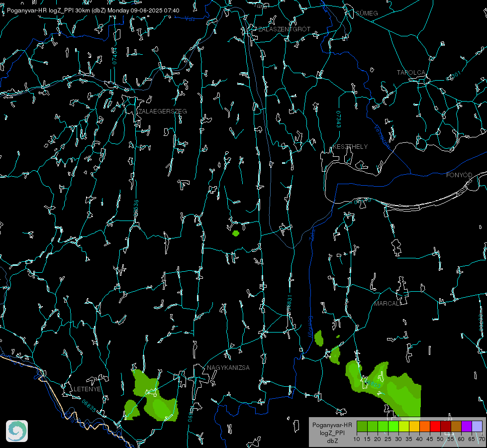Click the horizontal FONYÓD city label
Screen dimensions: 487x448
(x=459, y=175)
